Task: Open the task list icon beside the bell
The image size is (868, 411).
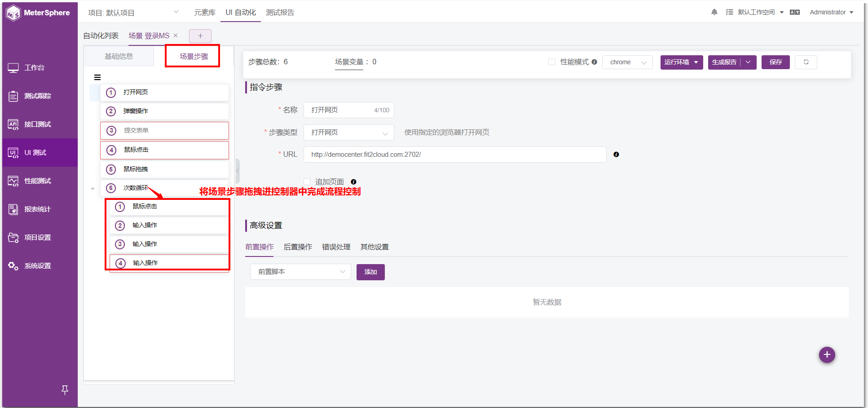Action: tap(729, 12)
